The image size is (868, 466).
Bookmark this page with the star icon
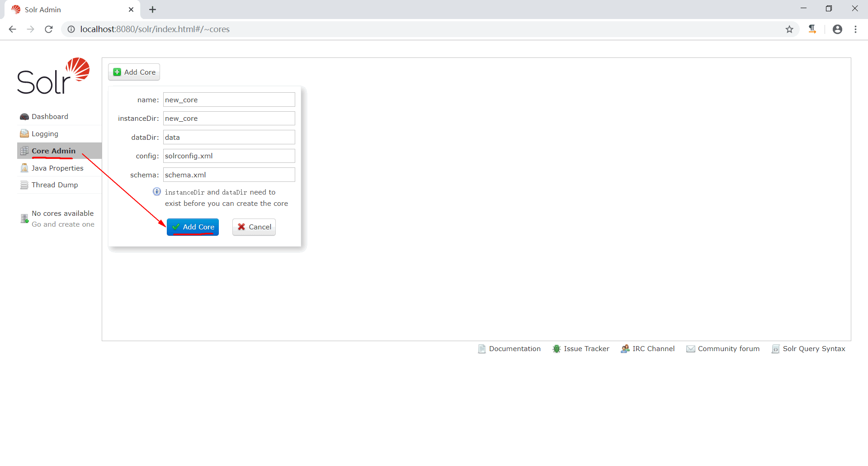(x=789, y=29)
